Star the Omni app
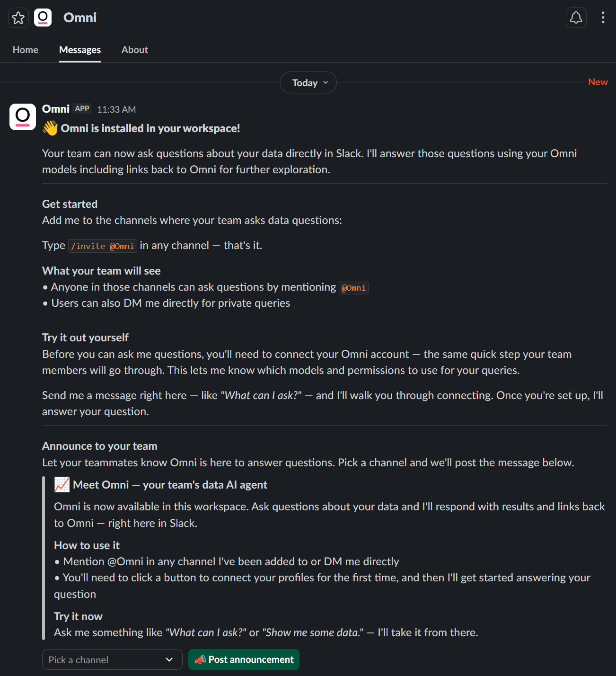616x676 pixels. (18, 18)
